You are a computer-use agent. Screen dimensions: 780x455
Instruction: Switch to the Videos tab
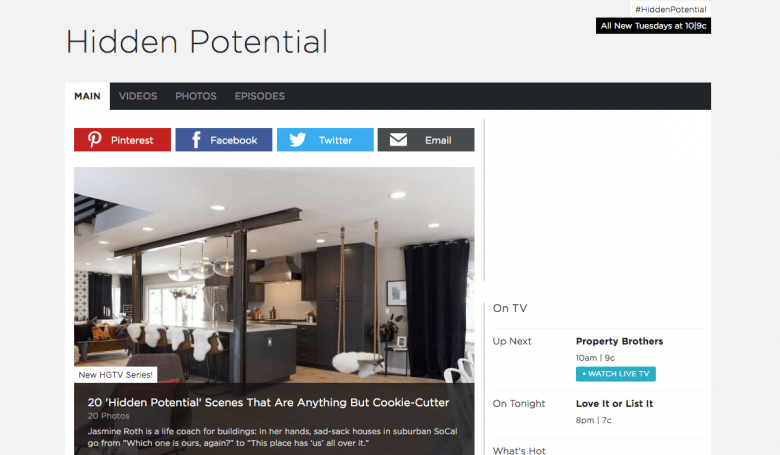(x=138, y=96)
